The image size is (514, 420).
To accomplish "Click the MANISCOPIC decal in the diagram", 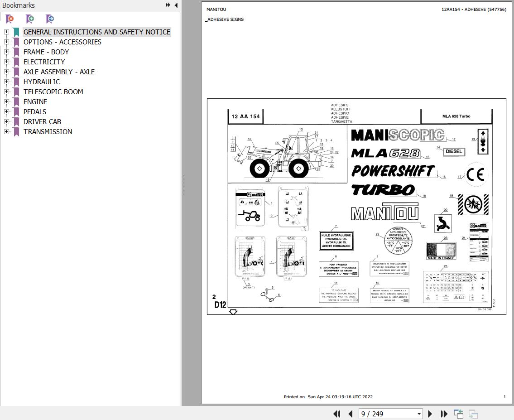I will 398,135.
